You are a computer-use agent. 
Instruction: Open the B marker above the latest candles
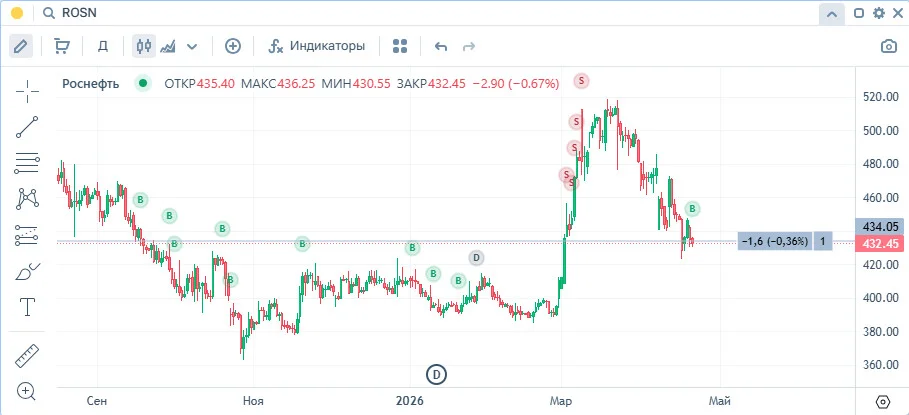(x=692, y=209)
